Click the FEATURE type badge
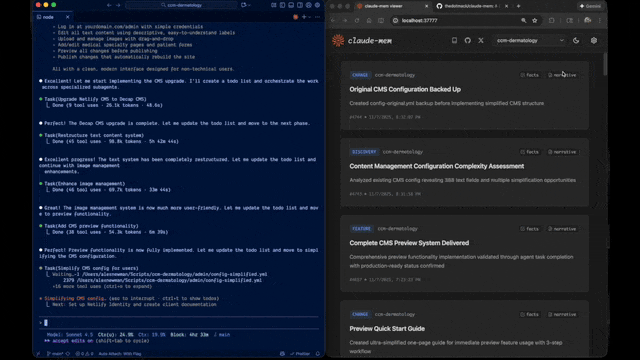Image resolution: width=640 pixels, height=360 pixels. (x=361, y=229)
